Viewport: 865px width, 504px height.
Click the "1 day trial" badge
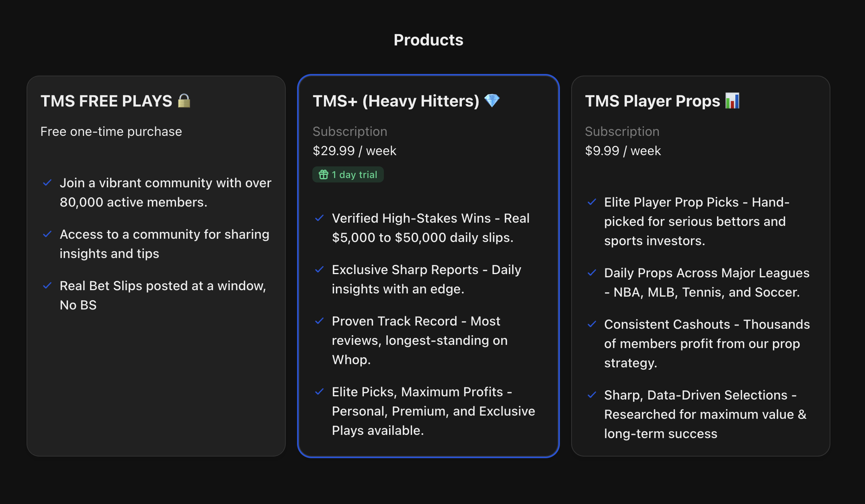tap(348, 175)
